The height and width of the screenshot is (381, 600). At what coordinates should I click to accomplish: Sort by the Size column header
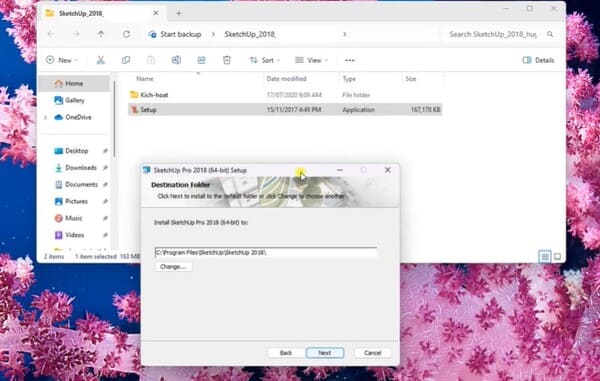[411, 79]
